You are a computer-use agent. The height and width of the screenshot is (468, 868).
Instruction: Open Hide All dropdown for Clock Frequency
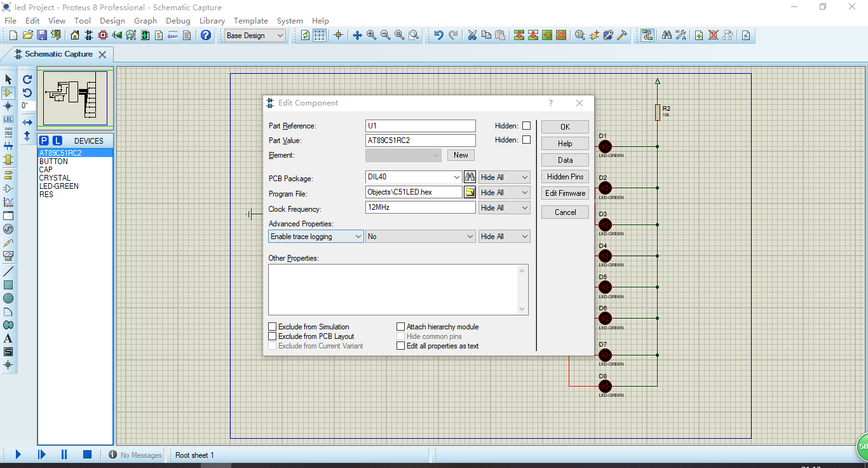point(505,208)
